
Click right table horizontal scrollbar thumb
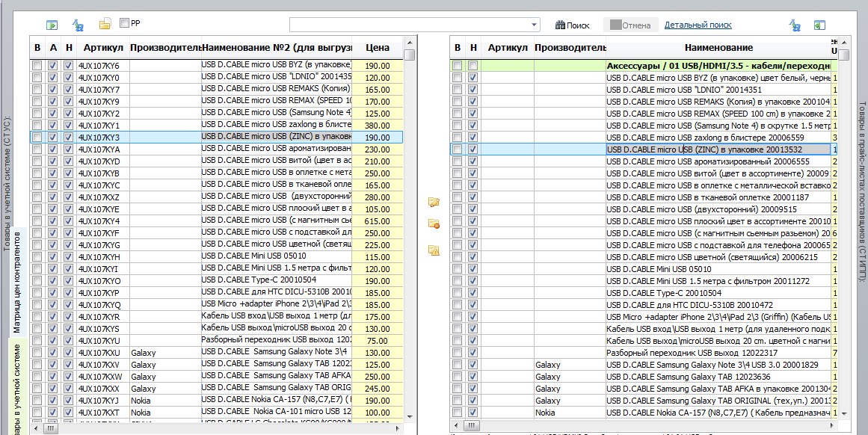[x=472, y=425]
